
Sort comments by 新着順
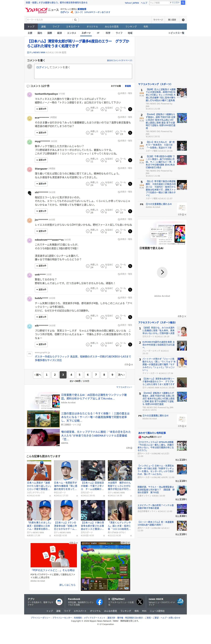(128, 86)
